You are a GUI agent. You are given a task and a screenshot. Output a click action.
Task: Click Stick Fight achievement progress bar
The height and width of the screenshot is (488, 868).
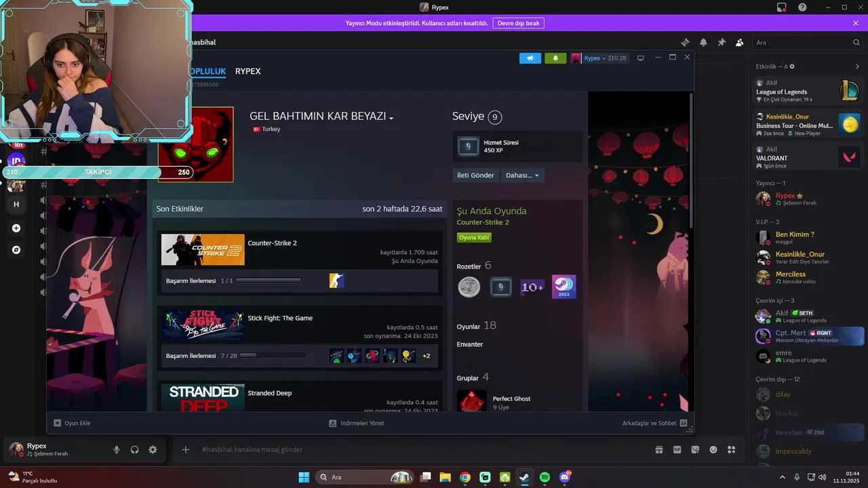(x=272, y=356)
